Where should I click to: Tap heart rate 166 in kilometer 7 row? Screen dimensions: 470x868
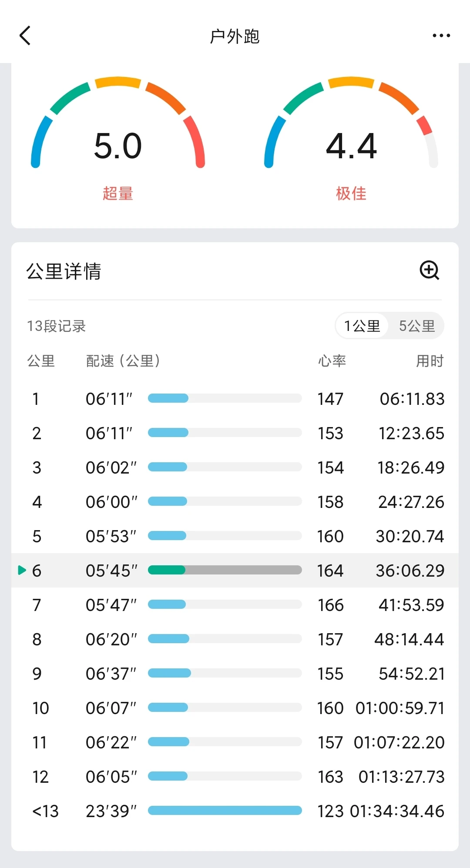click(330, 605)
